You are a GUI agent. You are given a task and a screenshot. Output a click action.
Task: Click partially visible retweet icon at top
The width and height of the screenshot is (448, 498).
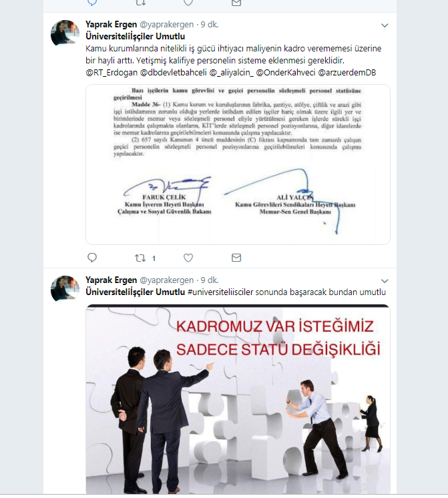[140, 3]
